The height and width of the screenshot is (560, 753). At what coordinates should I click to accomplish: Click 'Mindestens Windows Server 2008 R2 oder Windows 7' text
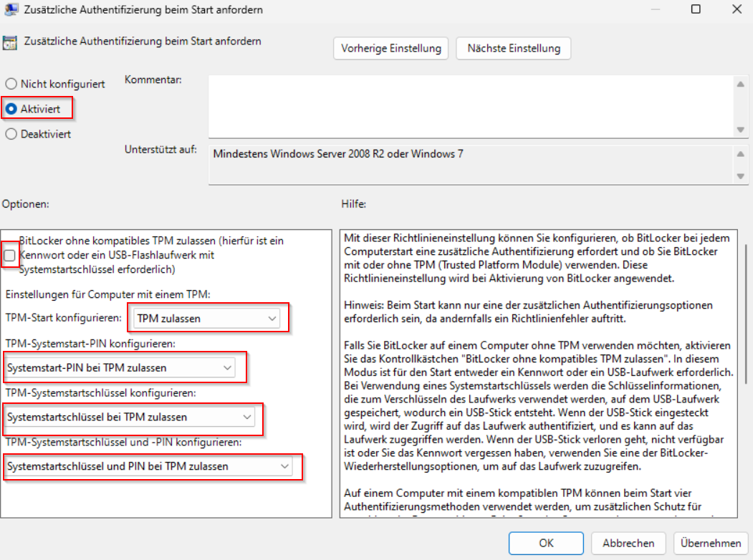[338, 154]
